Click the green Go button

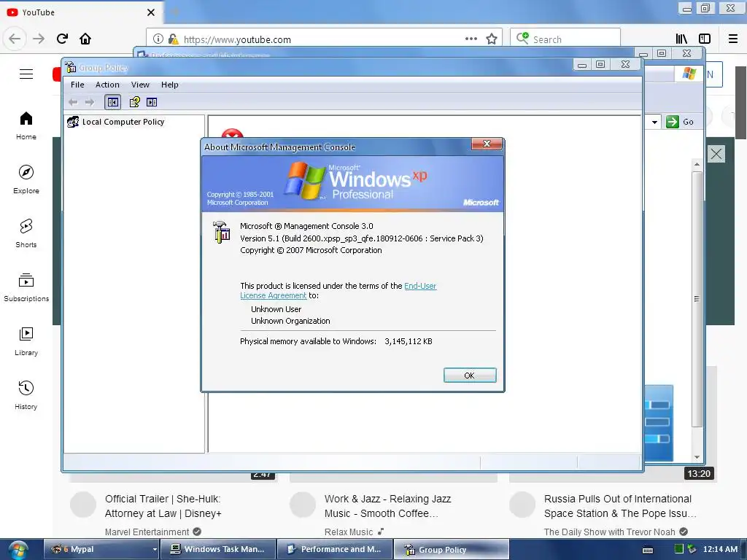pyautogui.click(x=681, y=122)
